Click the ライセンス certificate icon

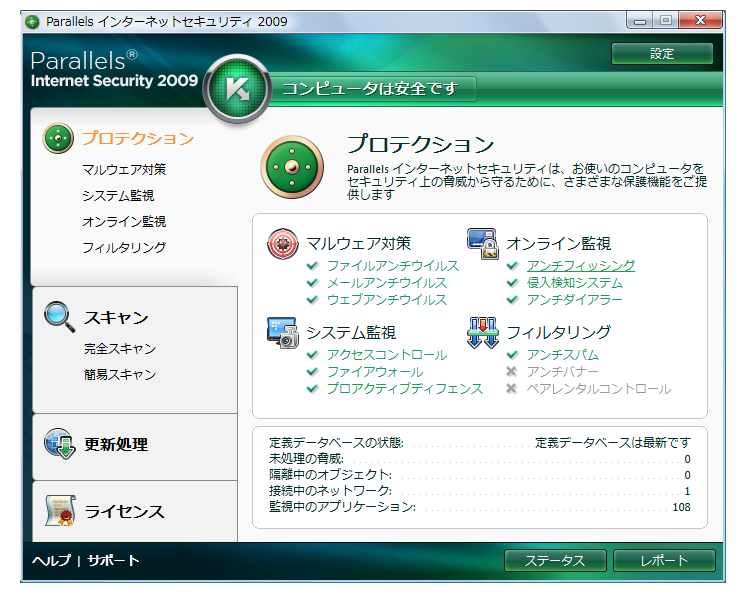click(x=60, y=511)
